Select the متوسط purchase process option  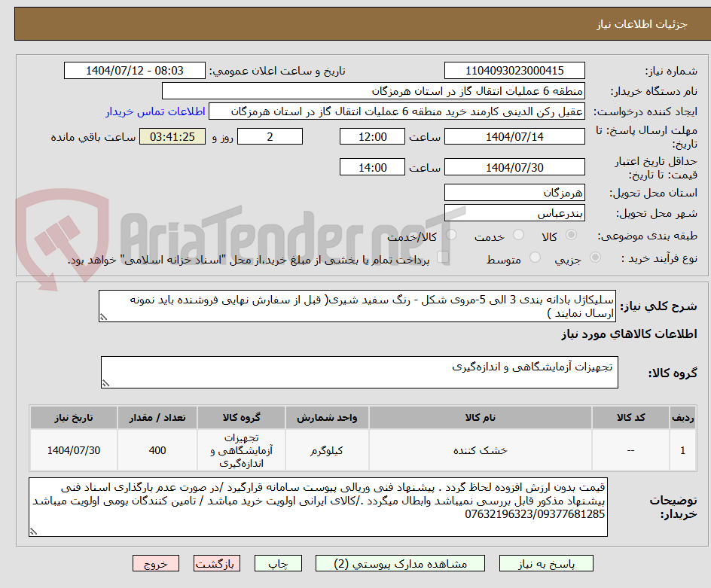[535, 258]
